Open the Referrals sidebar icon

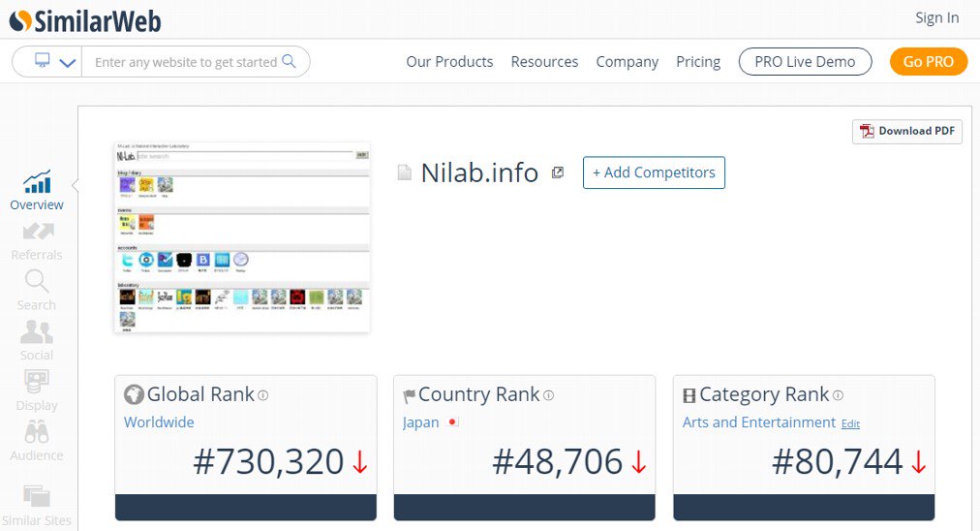pyautogui.click(x=37, y=233)
